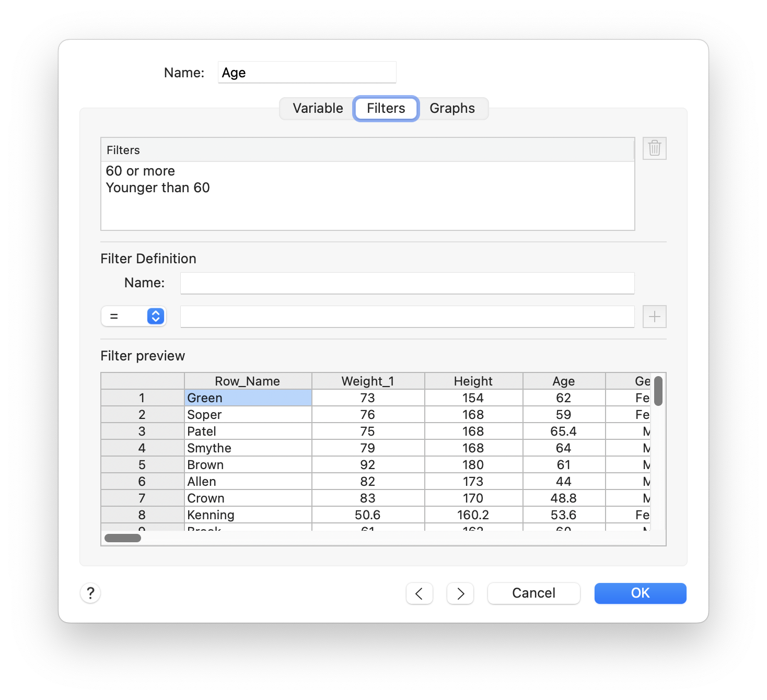Click the Green cell in row 1

pos(248,398)
